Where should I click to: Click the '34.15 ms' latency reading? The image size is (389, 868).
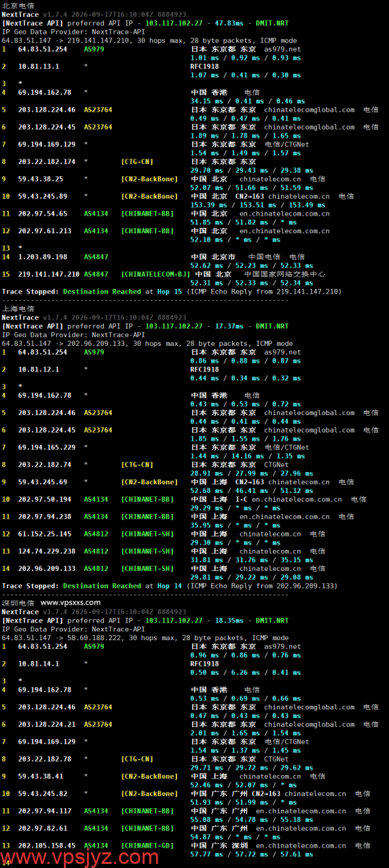click(208, 101)
